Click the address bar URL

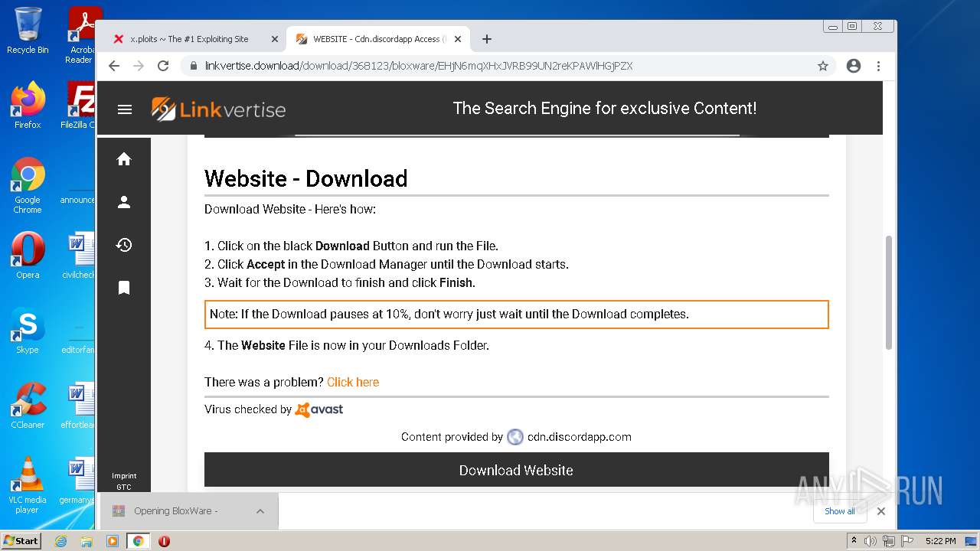coord(419,66)
